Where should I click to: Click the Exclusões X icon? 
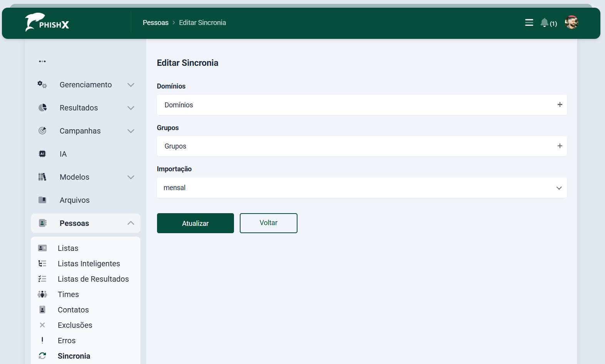(42, 325)
